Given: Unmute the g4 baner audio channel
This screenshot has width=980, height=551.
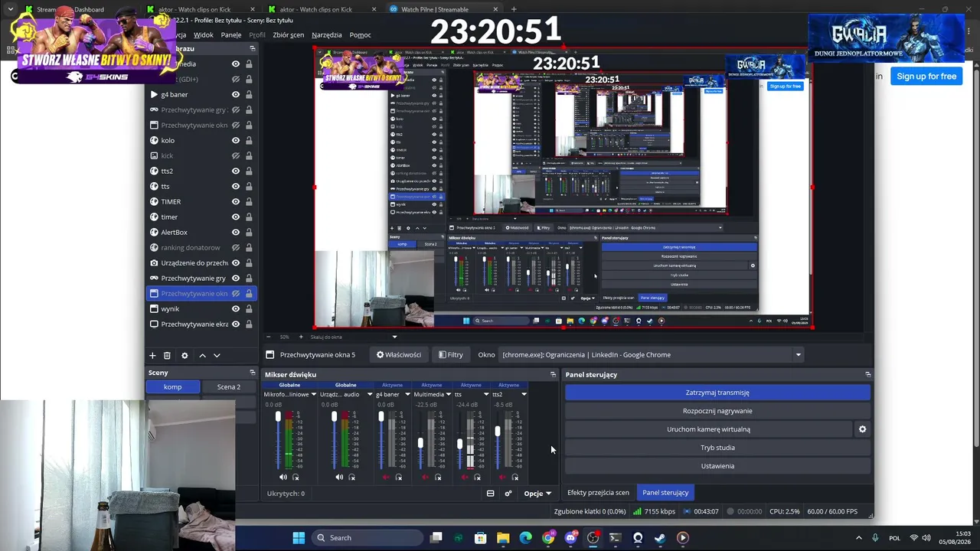Looking at the screenshot, I should click(x=386, y=478).
